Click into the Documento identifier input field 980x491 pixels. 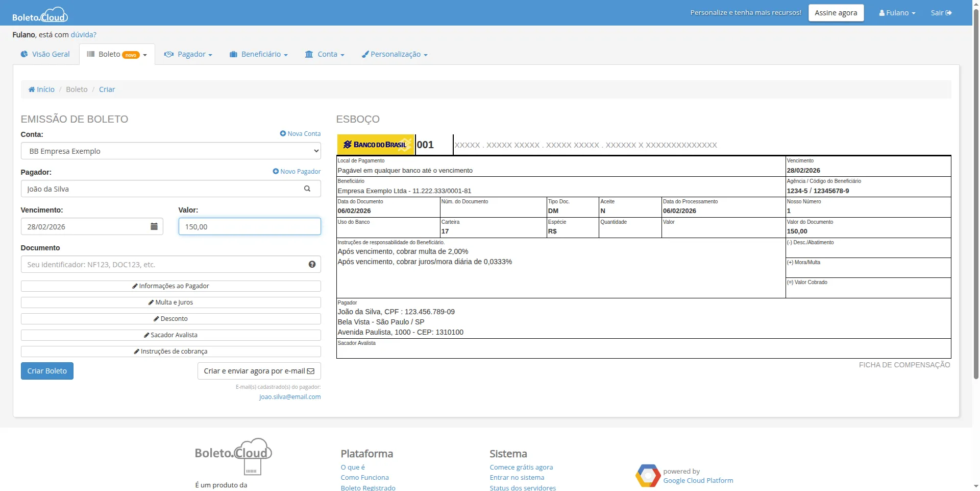point(163,265)
